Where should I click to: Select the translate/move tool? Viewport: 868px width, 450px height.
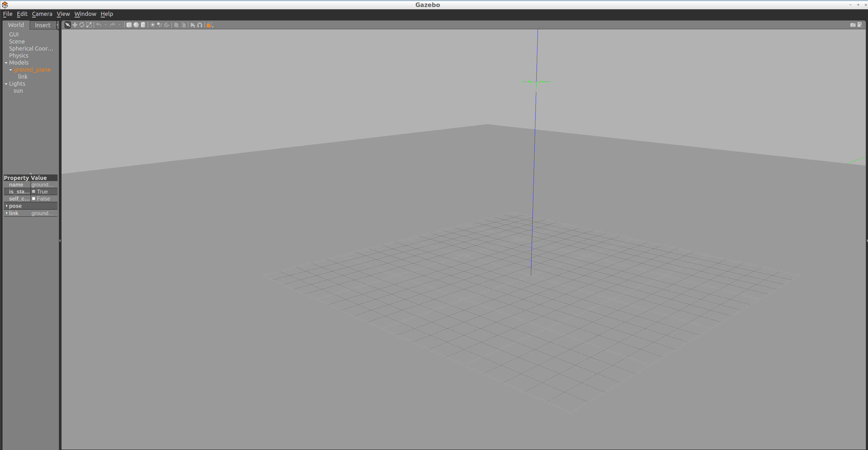[x=75, y=25]
